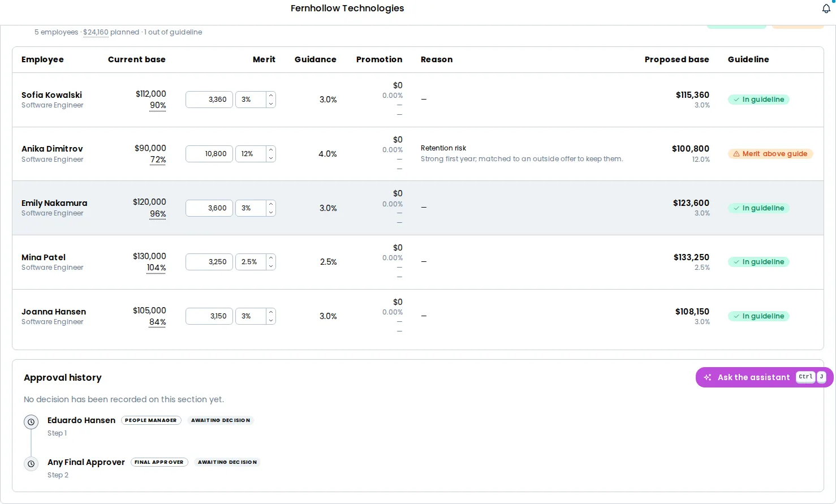This screenshot has width=836, height=504.
Task: Click Mina Patel's 2.5% merit percent field
Action: click(x=251, y=262)
